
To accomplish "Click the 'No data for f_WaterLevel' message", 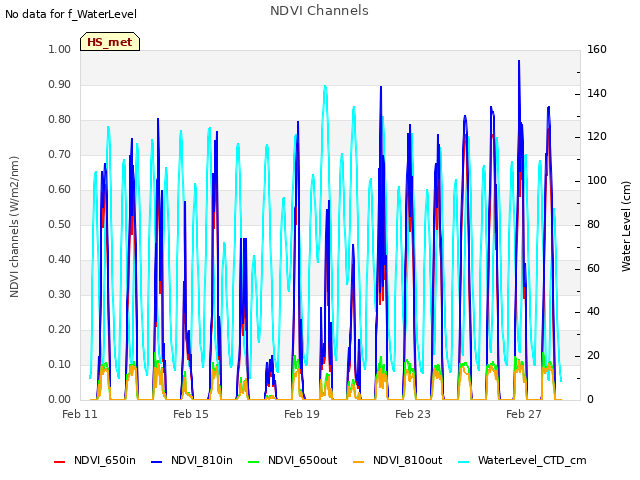I will pos(71,14).
